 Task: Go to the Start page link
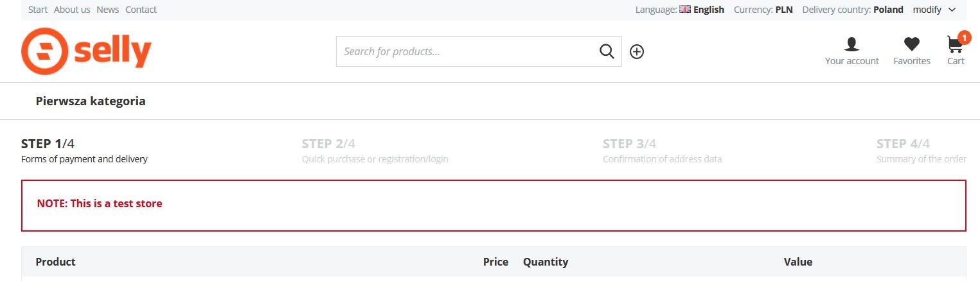[x=38, y=10]
